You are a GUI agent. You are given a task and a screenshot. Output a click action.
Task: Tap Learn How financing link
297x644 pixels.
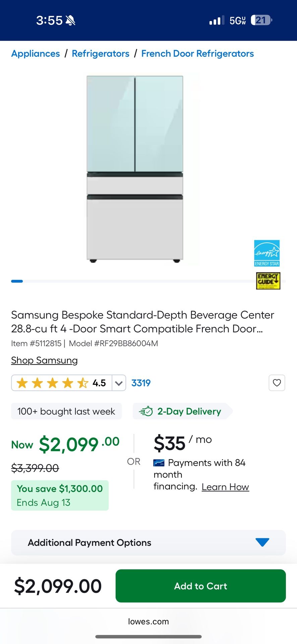click(x=225, y=487)
